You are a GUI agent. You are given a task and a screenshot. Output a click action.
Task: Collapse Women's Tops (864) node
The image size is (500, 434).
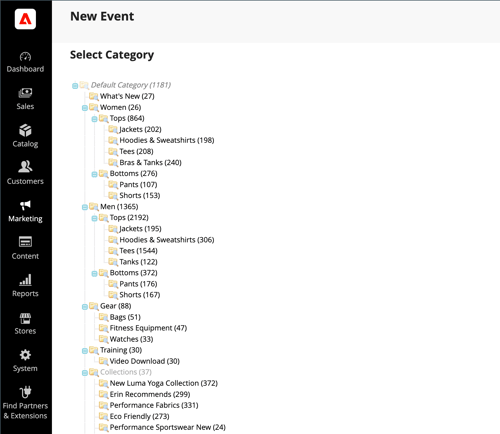click(94, 119)
